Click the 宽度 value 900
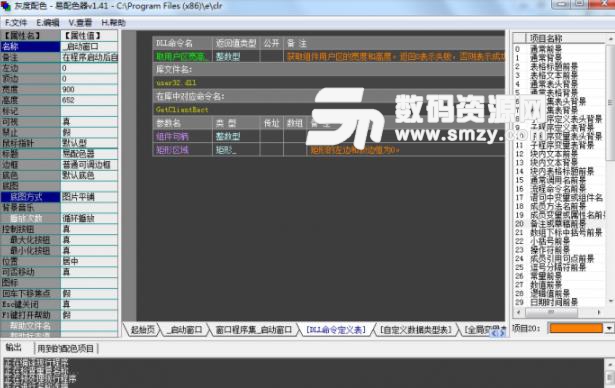The width and height of the screenshot is (615, 388). click(x=89, y=89)
